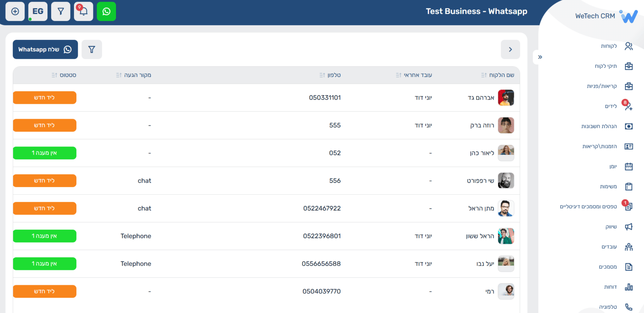Open reports bar chart icon in sidebar

(x=629, y=287)
